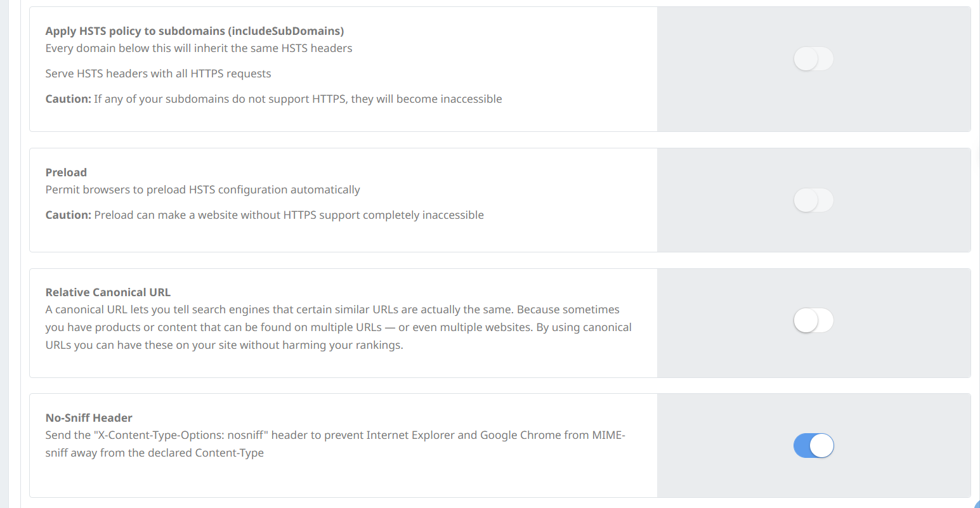This screenshot has height=508, width=980.
Task: Click the "Apply HSTS policy to subdomains" heading
Action: click(195, 31)
